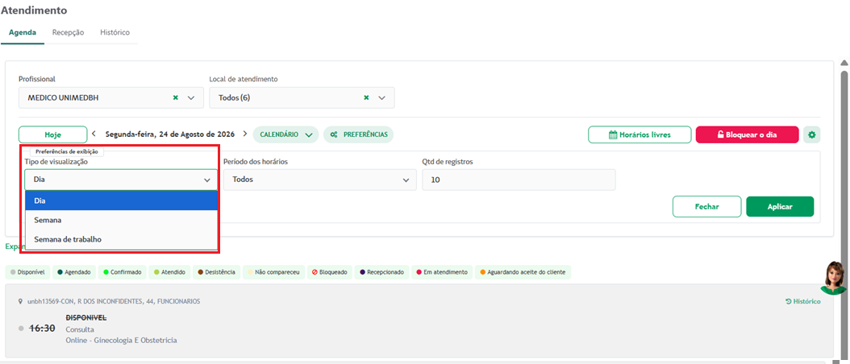This screenshot has height=364, width=850.
Task: Click Bloquear o dia button
Action: tap(747, 135)
